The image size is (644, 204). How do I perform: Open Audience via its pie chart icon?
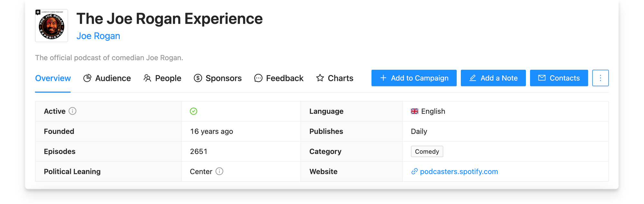point(87,78)
